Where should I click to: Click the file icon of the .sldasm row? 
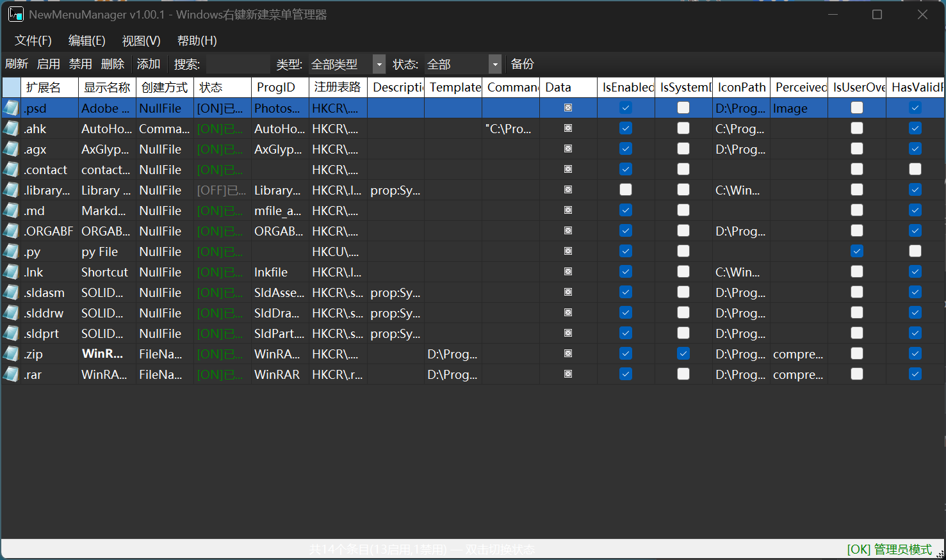(x=11, y=292)
